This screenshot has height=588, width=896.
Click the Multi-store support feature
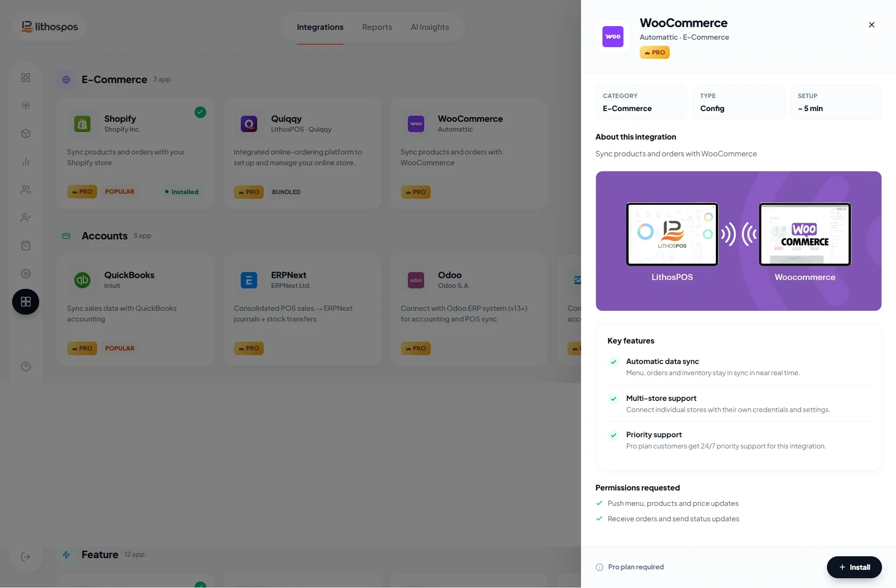click(738, 404)
